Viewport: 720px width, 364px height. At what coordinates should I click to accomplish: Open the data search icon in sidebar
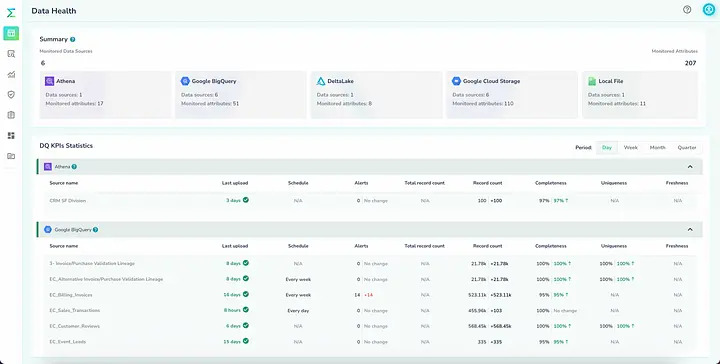(x=11, y=54)
